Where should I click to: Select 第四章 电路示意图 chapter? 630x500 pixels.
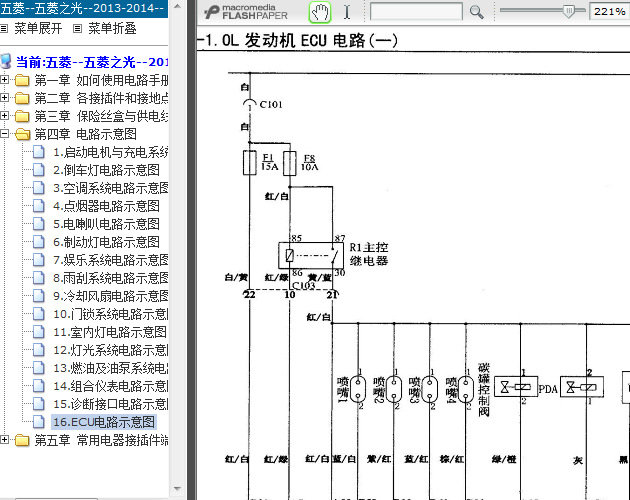[x=86, y=134]
